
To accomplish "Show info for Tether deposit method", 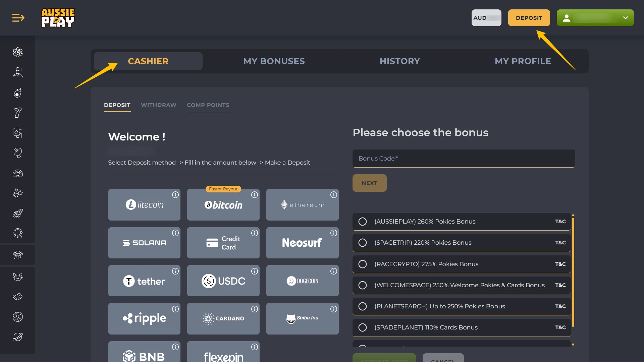I will pyautogui.click(x=175, y=271).
